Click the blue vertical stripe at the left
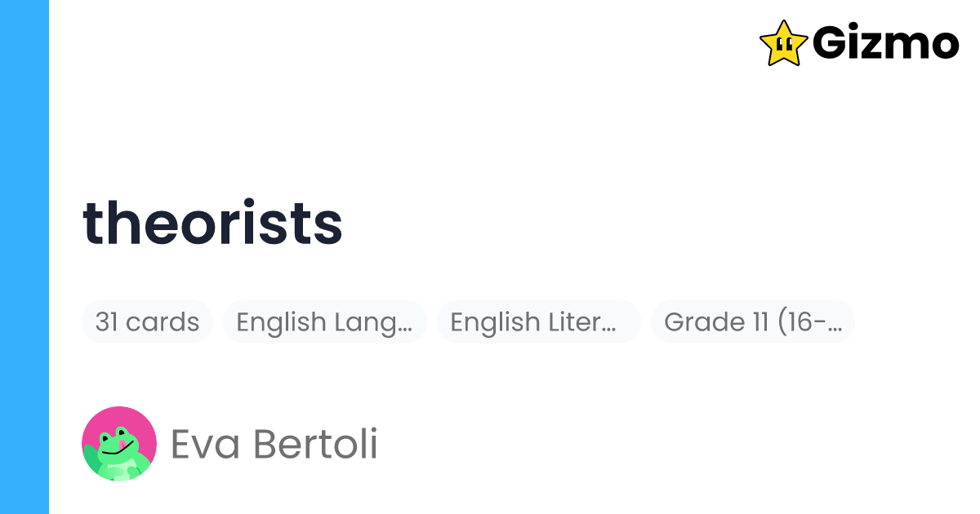Screen dimensions: 980x514 [x=24, y=257]
